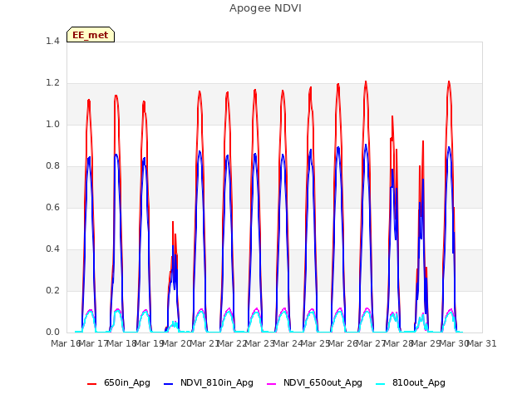Screen dimensions: 532x399
Task: Click the 0.8 y-axis label
Action: tap(52, 166)
